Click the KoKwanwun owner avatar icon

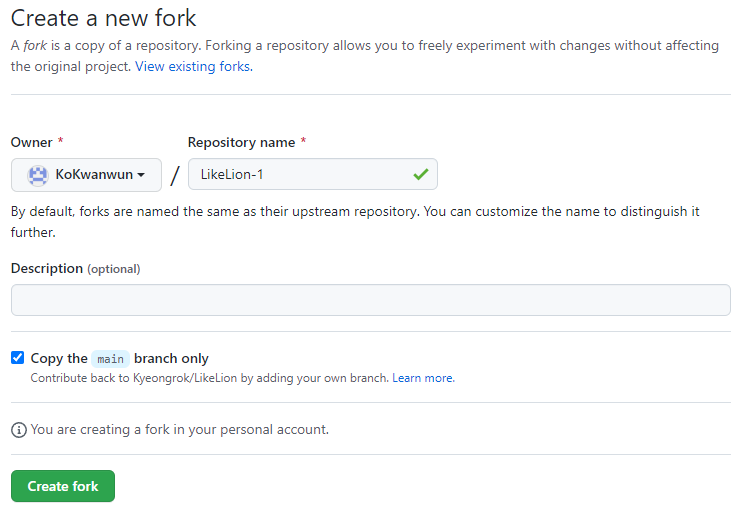pyautogui.click(x=38, y=175)
